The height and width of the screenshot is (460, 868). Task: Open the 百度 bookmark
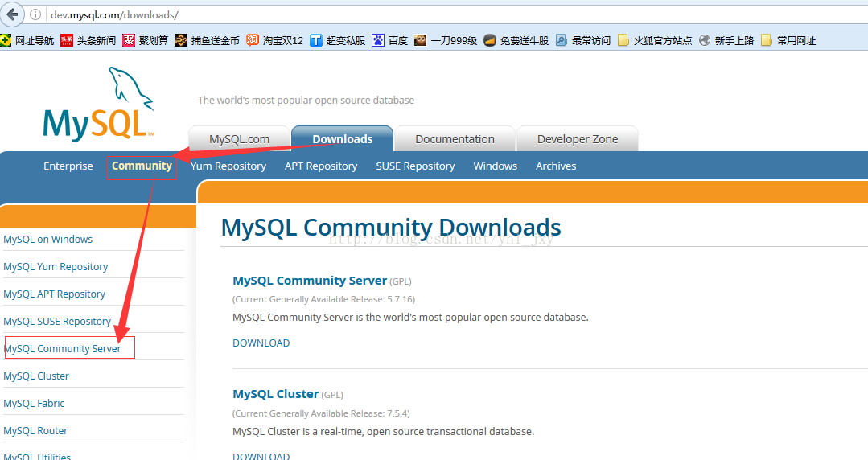click(389, 40)
